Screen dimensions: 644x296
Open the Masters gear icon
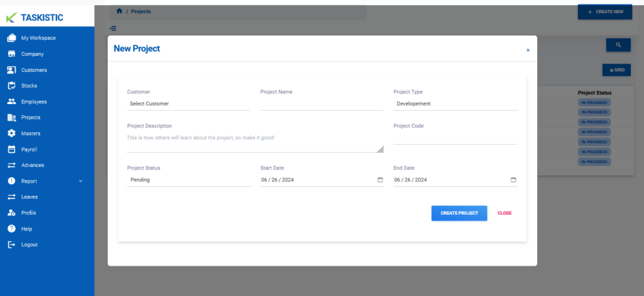[x=11, y=134]
